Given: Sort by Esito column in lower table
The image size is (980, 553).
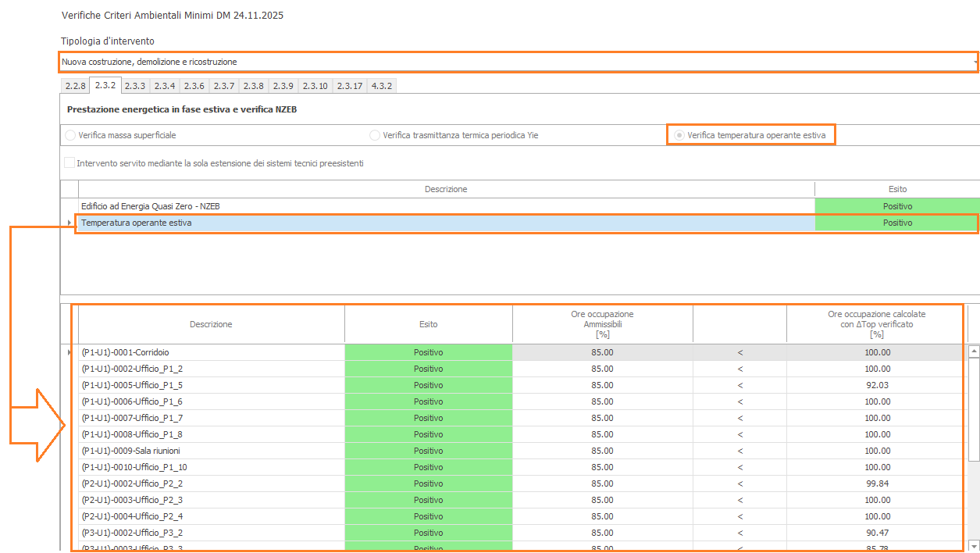Looking at the screenshot, I should 428,324.
